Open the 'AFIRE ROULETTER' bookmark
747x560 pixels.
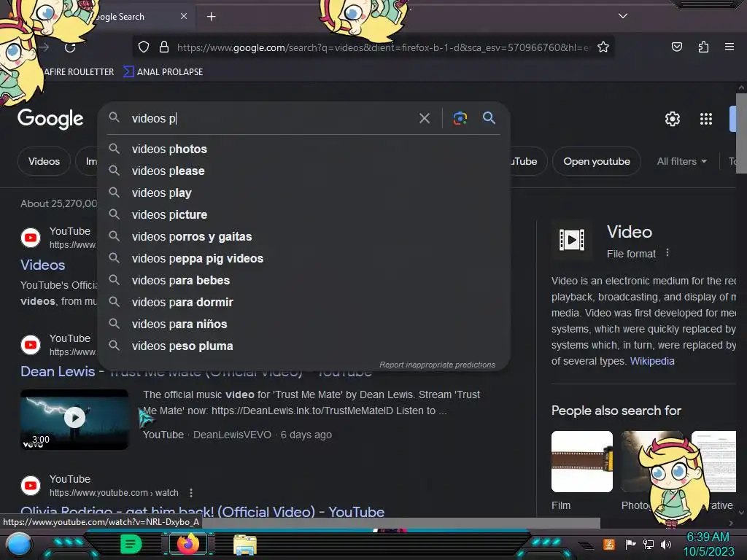click(79, 72)
